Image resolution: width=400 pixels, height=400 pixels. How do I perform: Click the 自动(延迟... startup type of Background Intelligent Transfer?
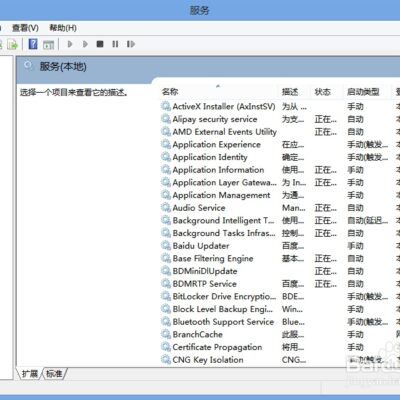[368, 221]
